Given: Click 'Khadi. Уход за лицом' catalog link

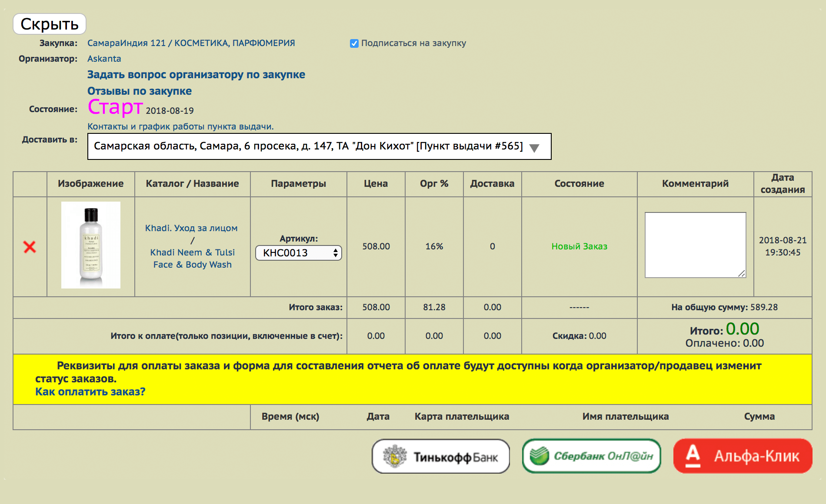Looking at the screenshot, I should coord(191,228).
